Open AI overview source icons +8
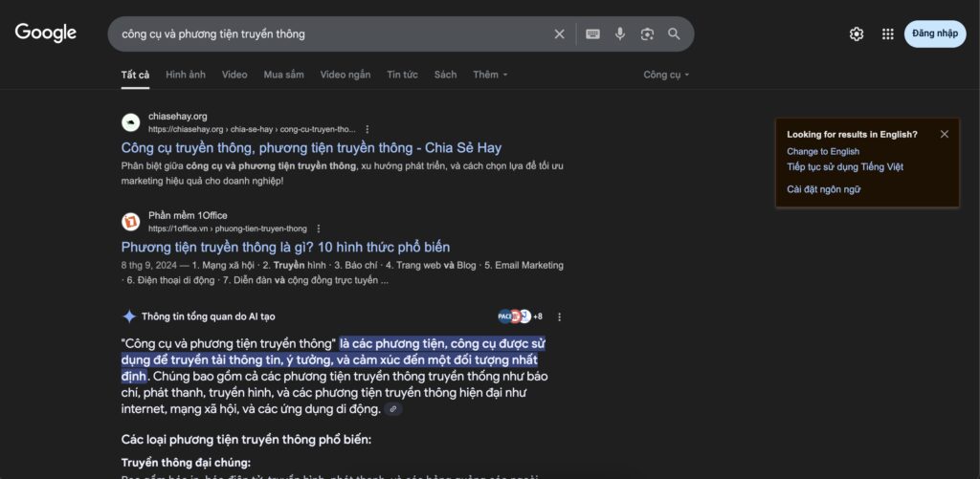Image resolution: width=980 pixels, height=479 pixels. (x=520, y=316)
